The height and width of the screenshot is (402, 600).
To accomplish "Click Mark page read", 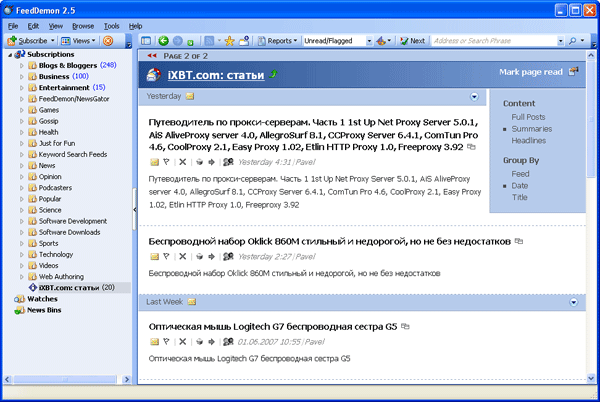I will point(531,72).
